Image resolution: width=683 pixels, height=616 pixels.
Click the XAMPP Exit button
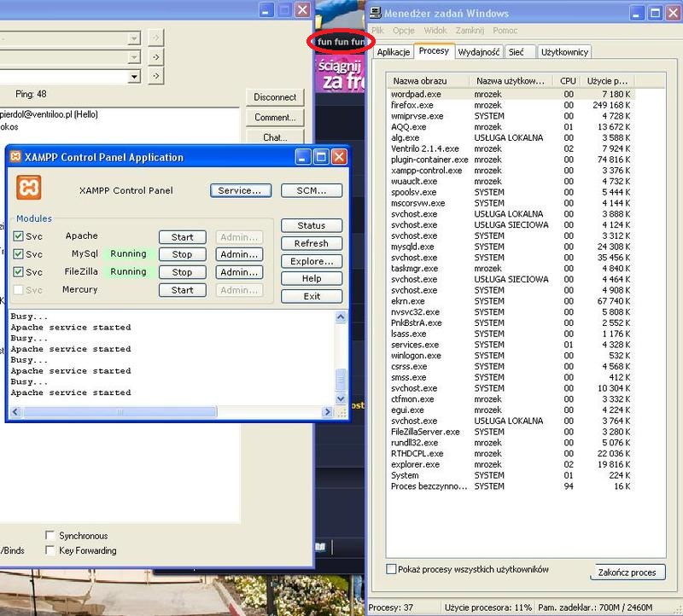pyautogui.click(x=312, y=296)
